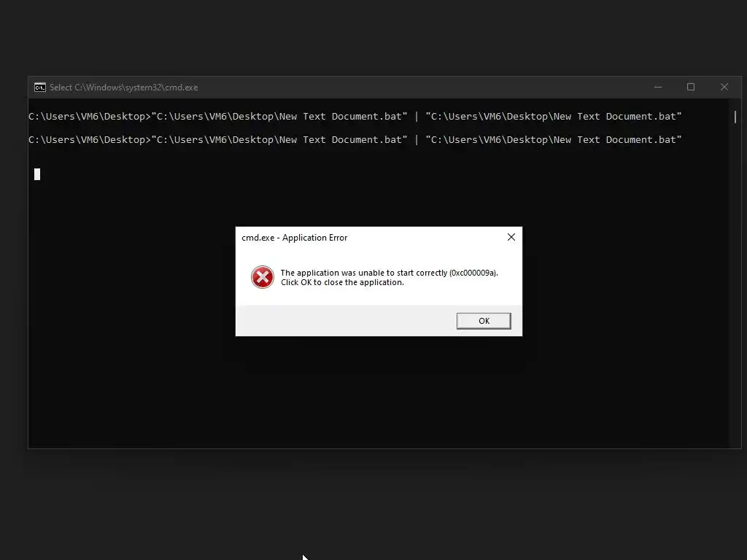Screen dimensions: 747x560
Task: Close the cmd.exe console window
Action: coord(724,87)
